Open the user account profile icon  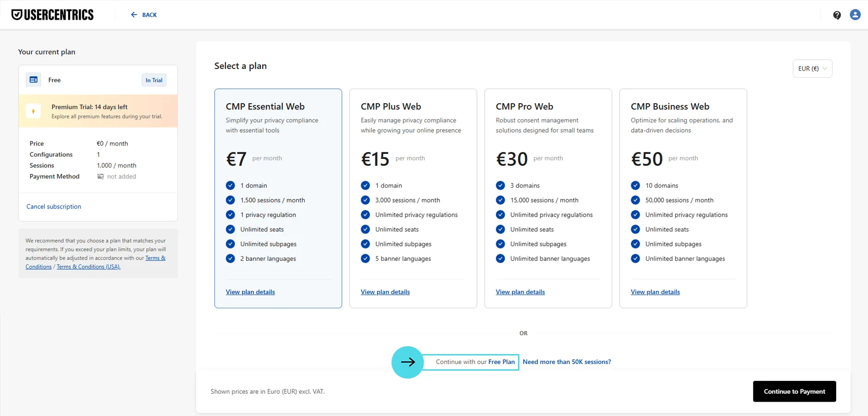[x=855, y=15]
